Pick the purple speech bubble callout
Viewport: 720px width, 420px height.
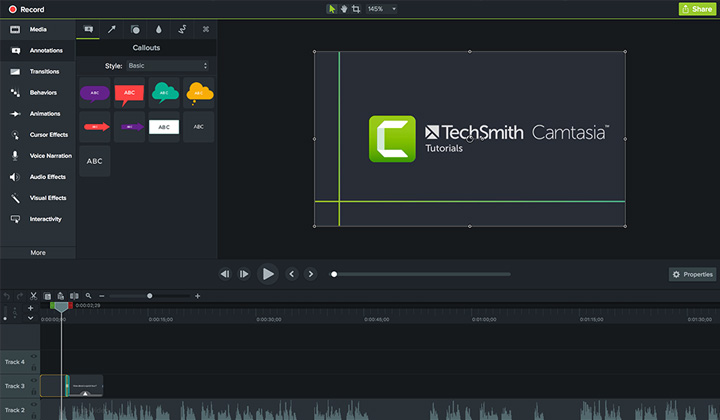pyautogui.click(x=95, y=93)
